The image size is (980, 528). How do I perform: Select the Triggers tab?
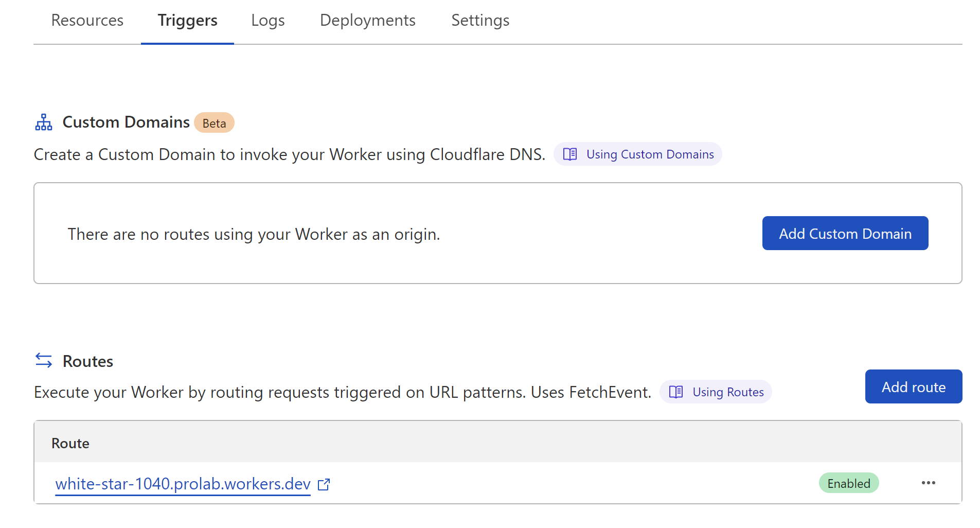click(187, 21)
